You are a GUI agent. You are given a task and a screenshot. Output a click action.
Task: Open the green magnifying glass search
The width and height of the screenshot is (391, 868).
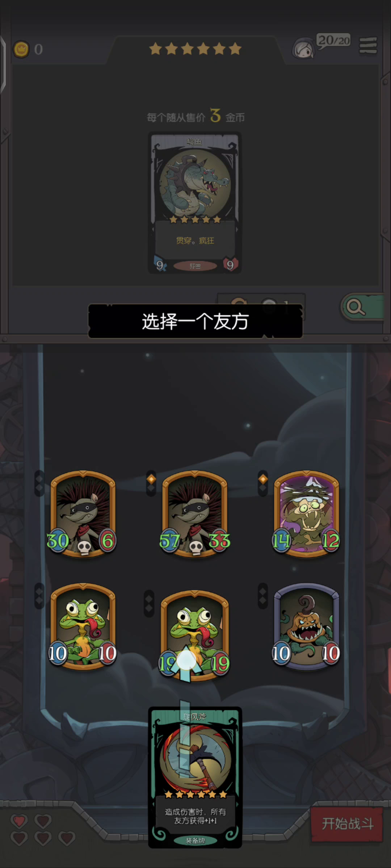362,307
